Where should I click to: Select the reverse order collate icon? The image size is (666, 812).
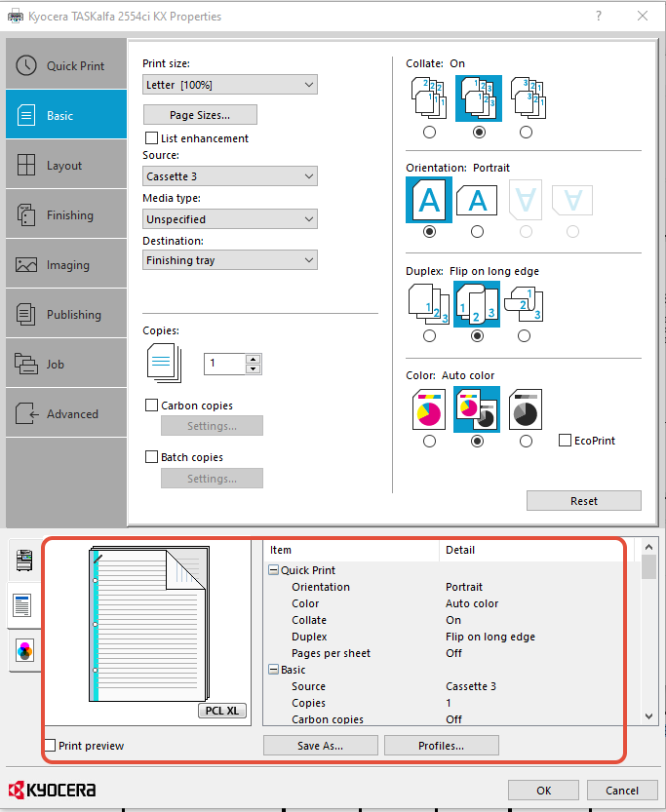coord(528,97)
